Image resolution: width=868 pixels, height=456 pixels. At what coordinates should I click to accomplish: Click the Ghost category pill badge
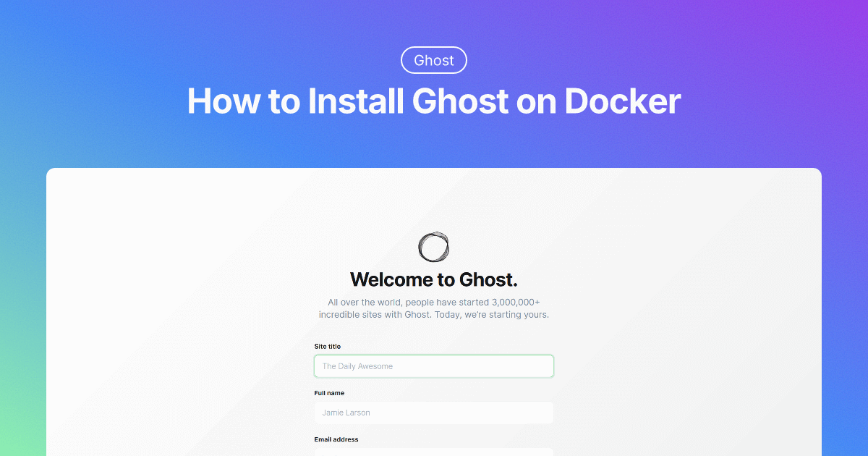point(434,61)
